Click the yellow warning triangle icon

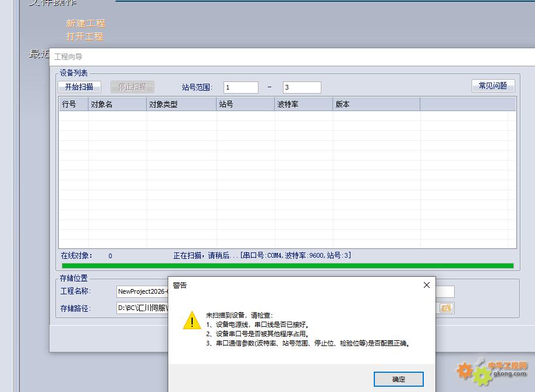pyautogui.click(x=192, y=321)
